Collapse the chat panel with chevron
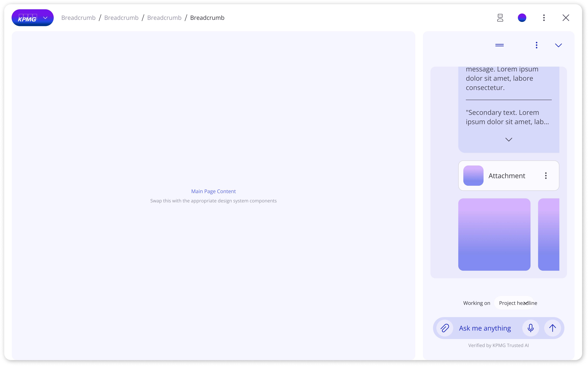The height and width of the screenshot is (366, 588). [558, 45]
